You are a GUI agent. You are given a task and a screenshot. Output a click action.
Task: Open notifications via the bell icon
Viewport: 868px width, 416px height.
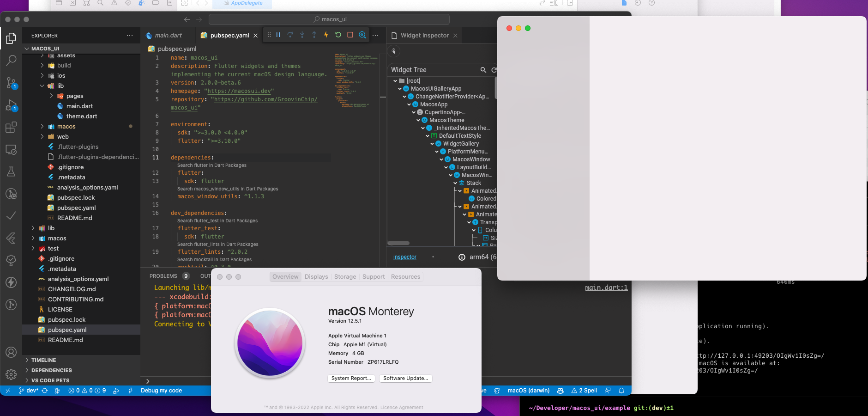(x=621, y=391)
